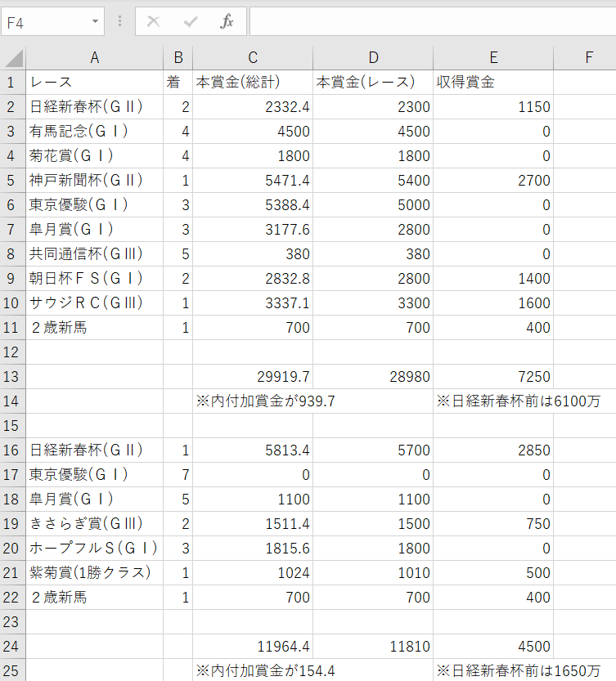Click cell 紫菊賞(1勝クラス)

pyautogui.click(x=94, y=573)
